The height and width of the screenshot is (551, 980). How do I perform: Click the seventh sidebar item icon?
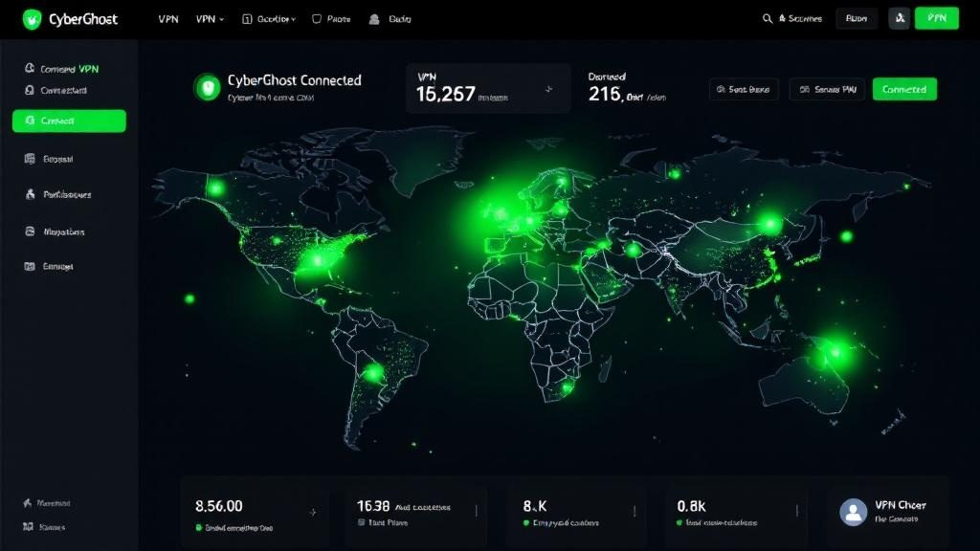click(x=30, y=266)
